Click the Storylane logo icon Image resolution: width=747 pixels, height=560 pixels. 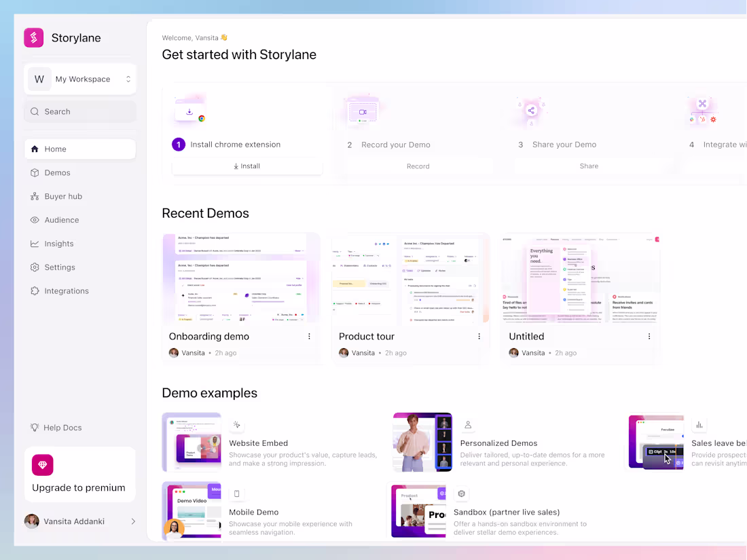tap(34, 37)
